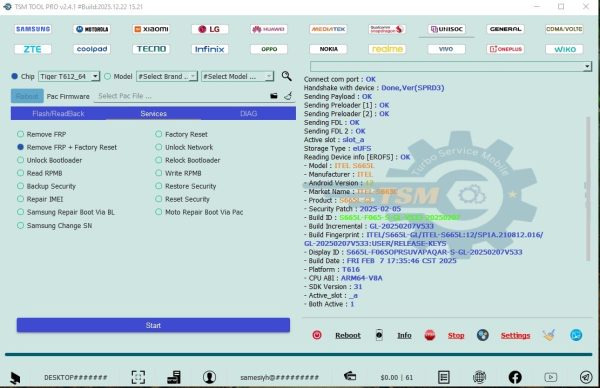This screenshot has width=600, height=388.
Task: Click the red stop sign icon
Action: click(x=430, y=335)
